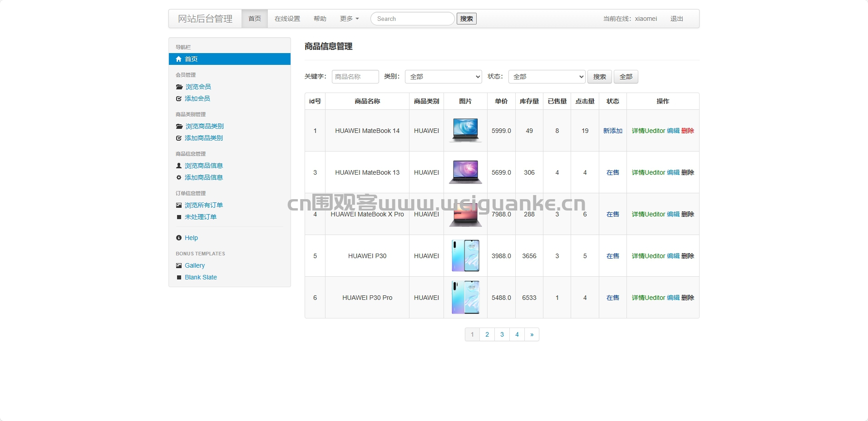This screenshot has height=421, width=868.
Task: Click the edit icon next to 添加会员
Action: [x=179, y=98]
